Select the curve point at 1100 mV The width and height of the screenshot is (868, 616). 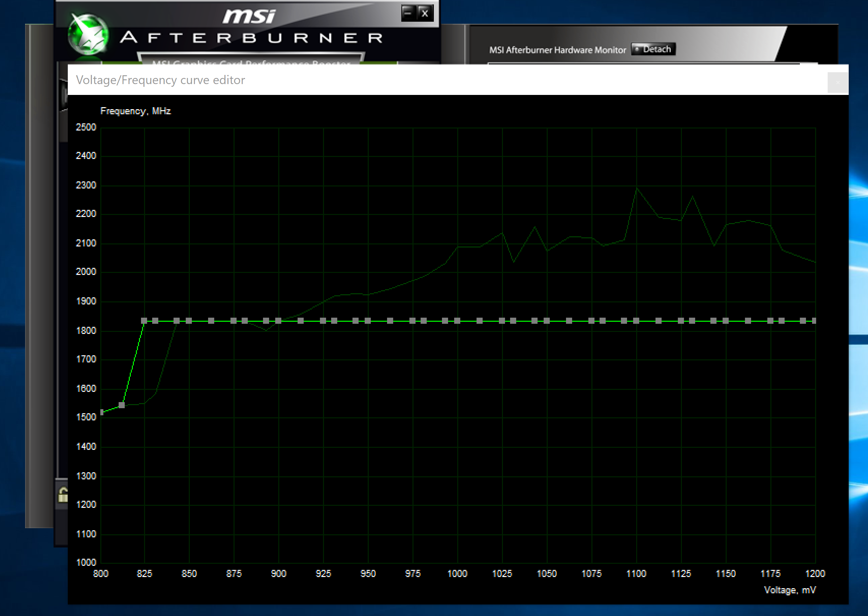tap(636, 321)
